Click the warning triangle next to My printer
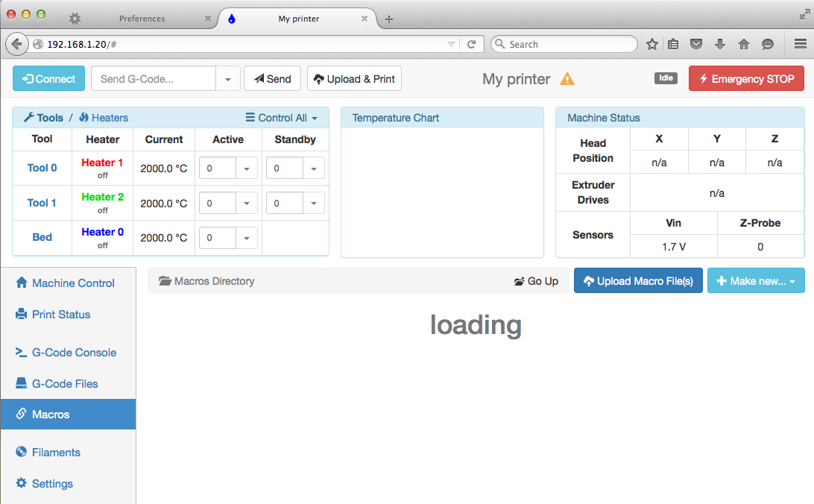 click(567, 79)
